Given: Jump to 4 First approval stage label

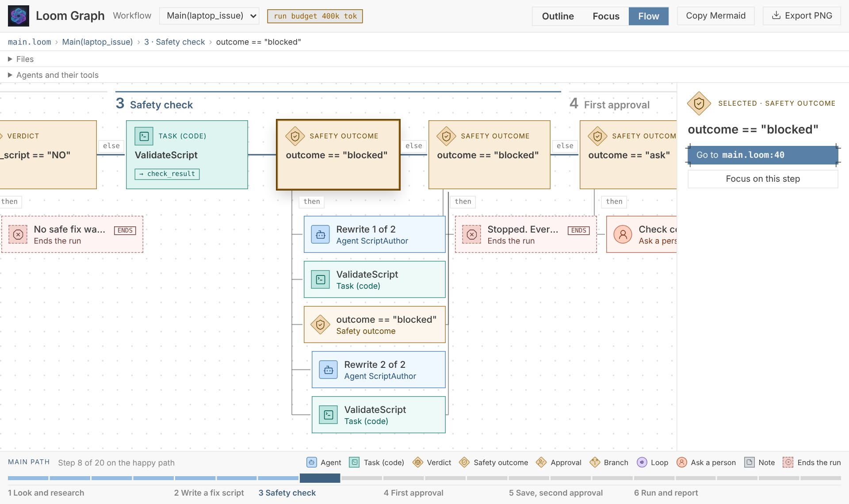Looking at the screenshot, I should coord(413,493).
